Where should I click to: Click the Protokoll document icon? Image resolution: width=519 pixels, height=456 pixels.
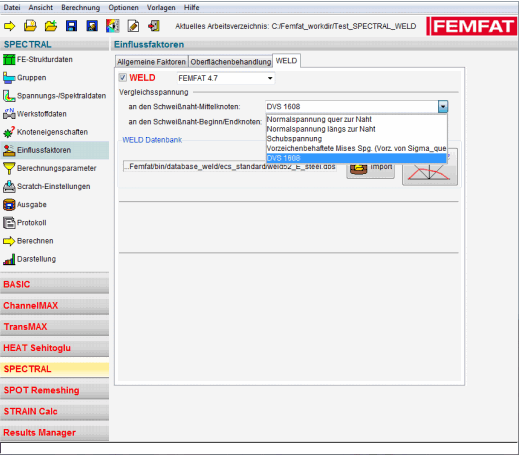coord(9,223)
